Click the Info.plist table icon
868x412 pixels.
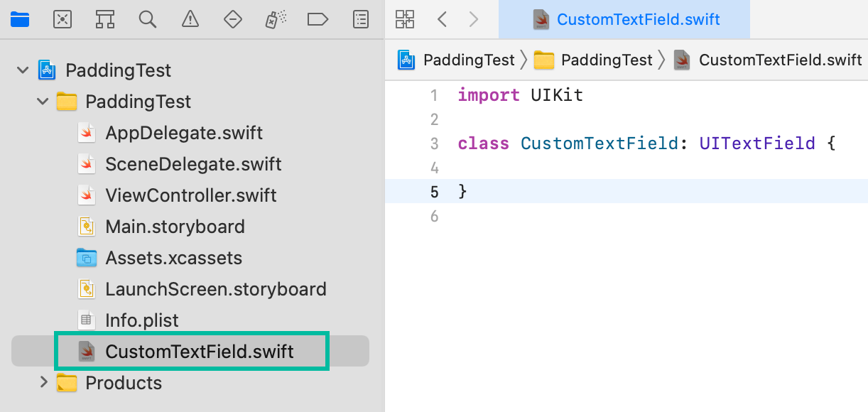[x=87, y=320]
